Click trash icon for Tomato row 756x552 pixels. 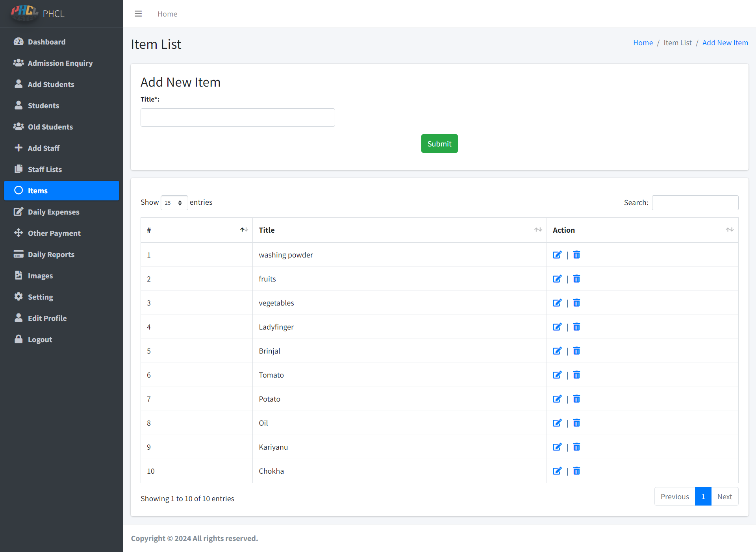point(576,375)
